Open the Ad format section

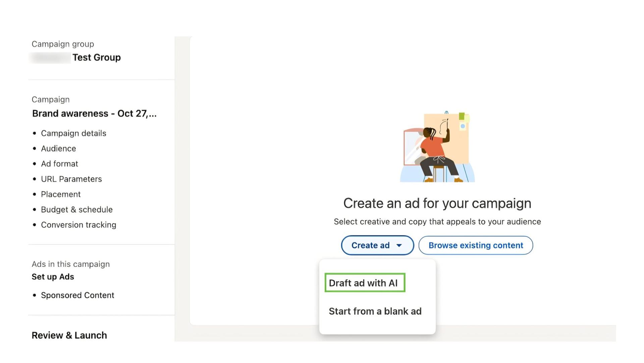59,164
